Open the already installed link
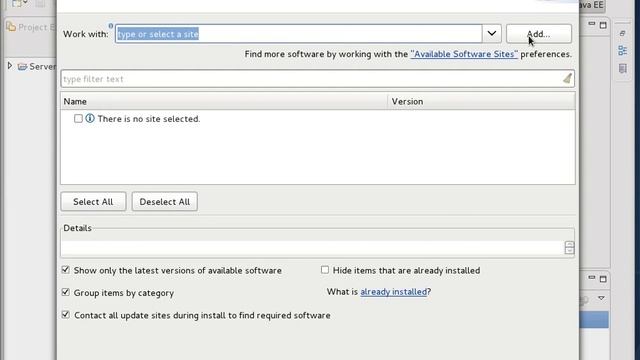The width and height of the screenshot is (640, 360). (x=393, y=292)
